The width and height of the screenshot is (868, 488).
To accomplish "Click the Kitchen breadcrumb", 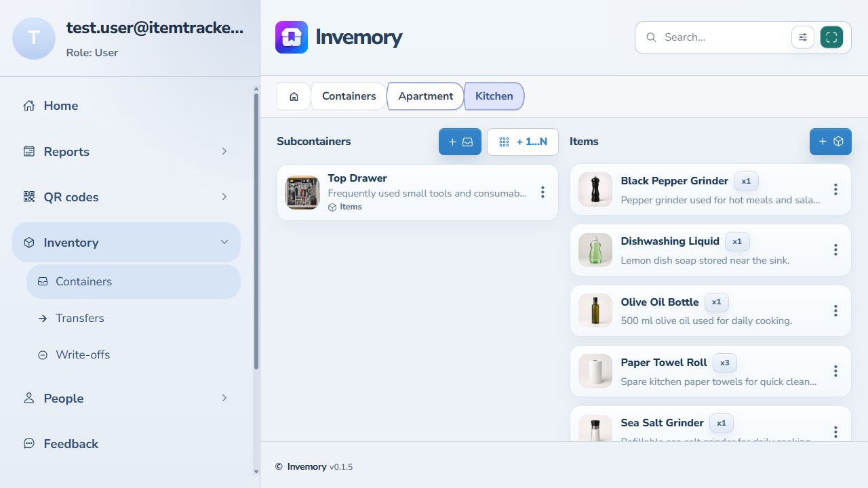I will (494, 96).
